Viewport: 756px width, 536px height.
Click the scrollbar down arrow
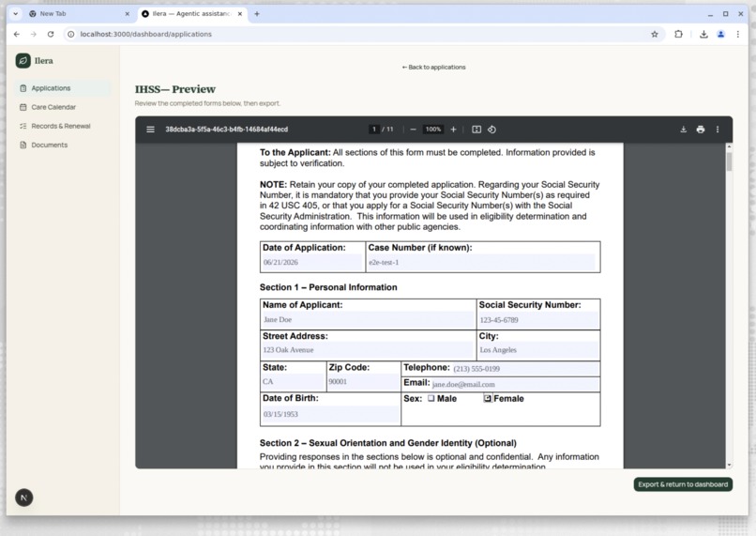[729, 465]
